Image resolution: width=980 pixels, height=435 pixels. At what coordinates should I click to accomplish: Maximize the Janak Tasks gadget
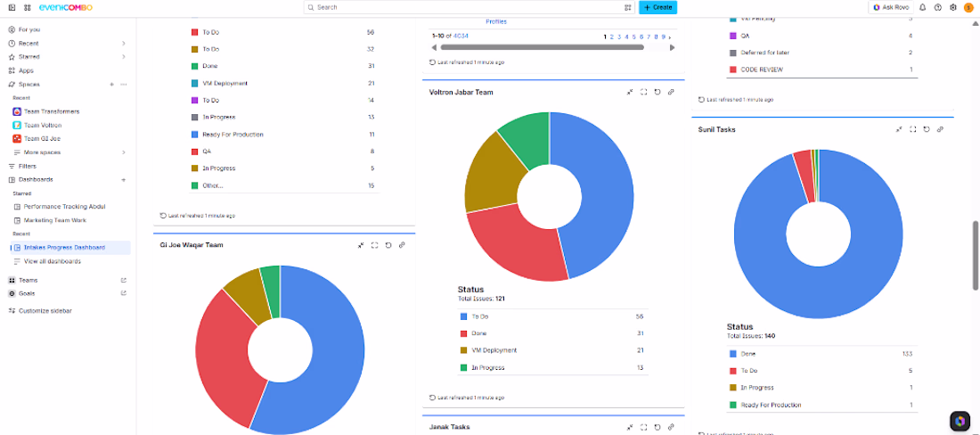point(644,427)
